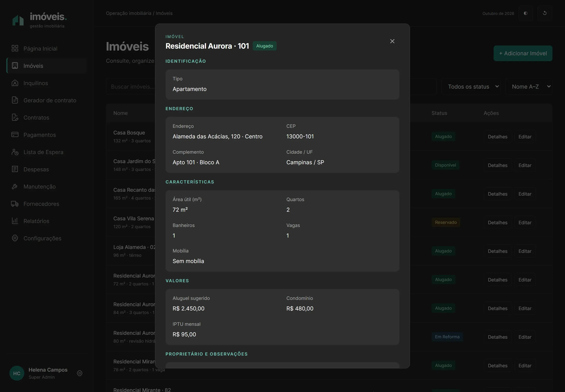Click the Despesas receipt icon

(x=15, y=169)
